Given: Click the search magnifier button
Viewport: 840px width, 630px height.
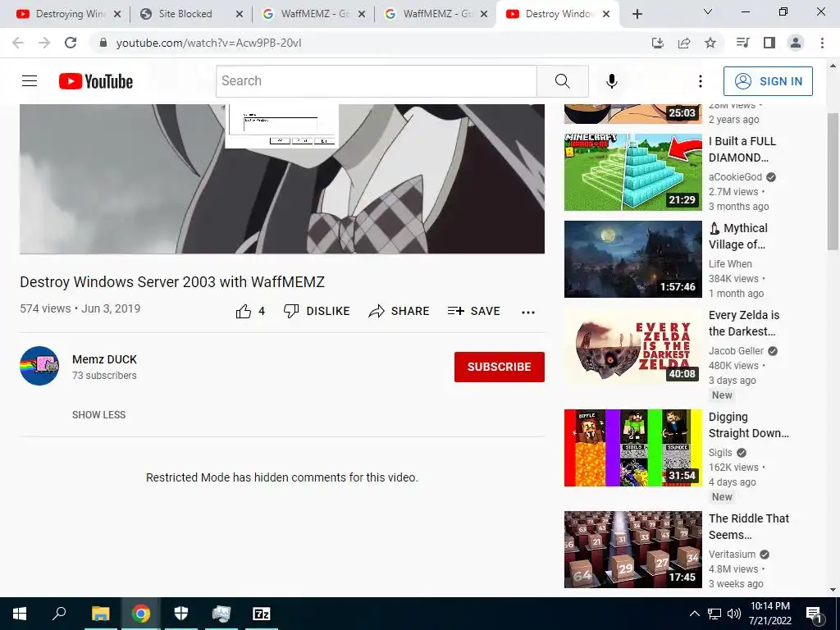Looking at the screenshot, I should 563,81.
